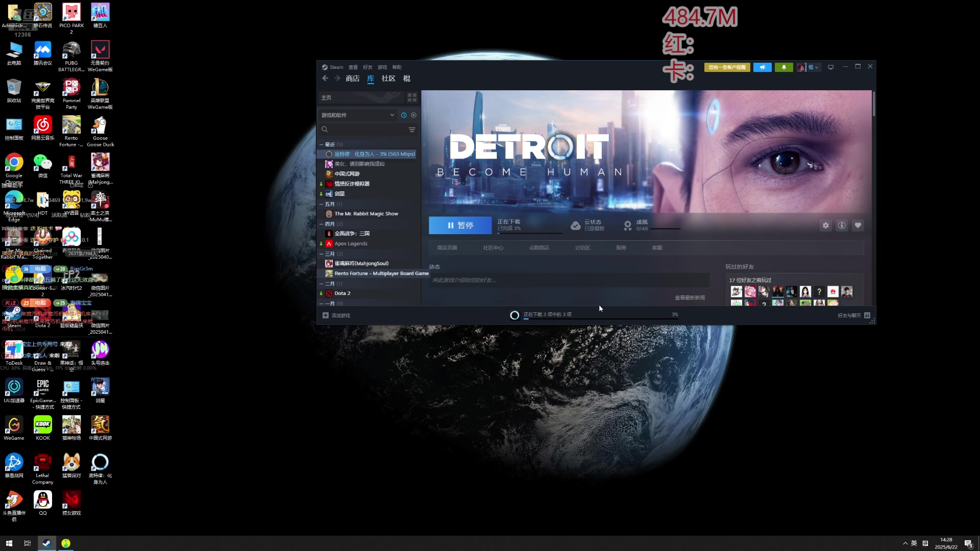Collapse the 最近 section

(322, 145)
